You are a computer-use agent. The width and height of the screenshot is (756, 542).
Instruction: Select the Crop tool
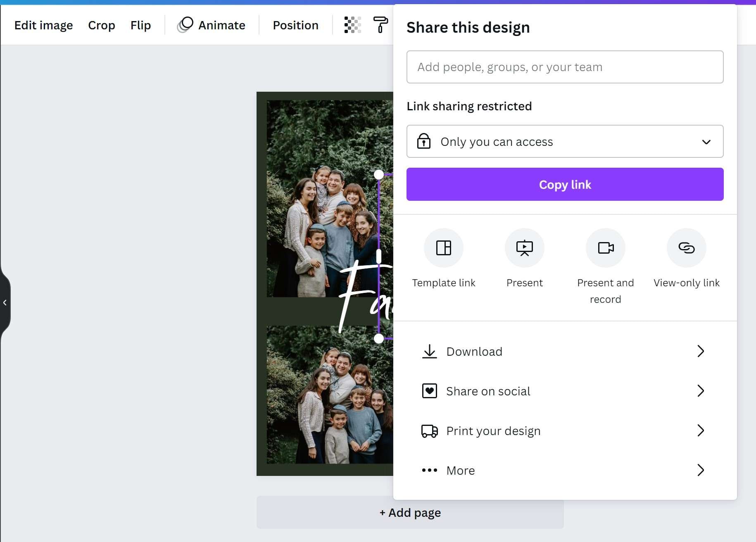pos(102,25)
